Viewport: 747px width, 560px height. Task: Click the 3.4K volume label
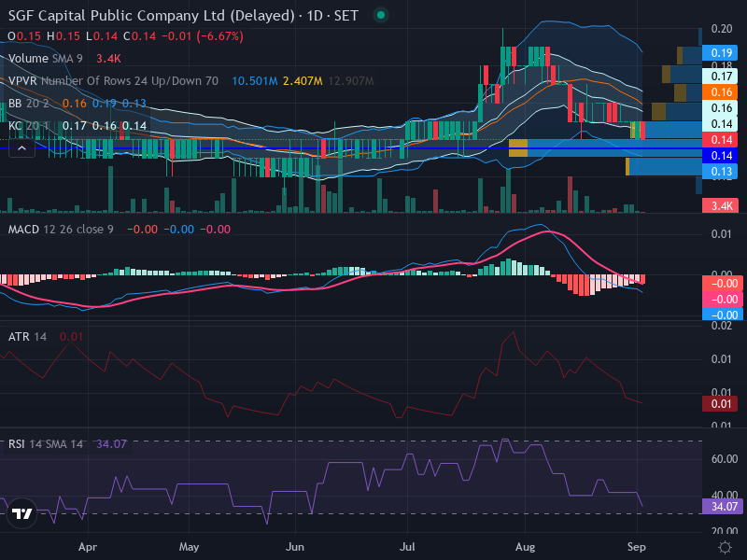click(x=720, y=205)
